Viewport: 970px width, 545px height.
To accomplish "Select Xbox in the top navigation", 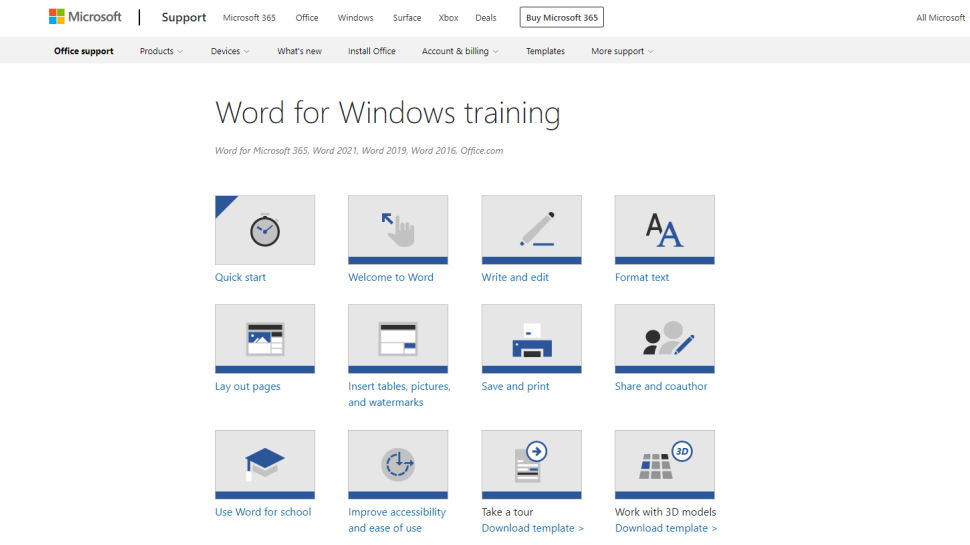I will pos(449,18).
